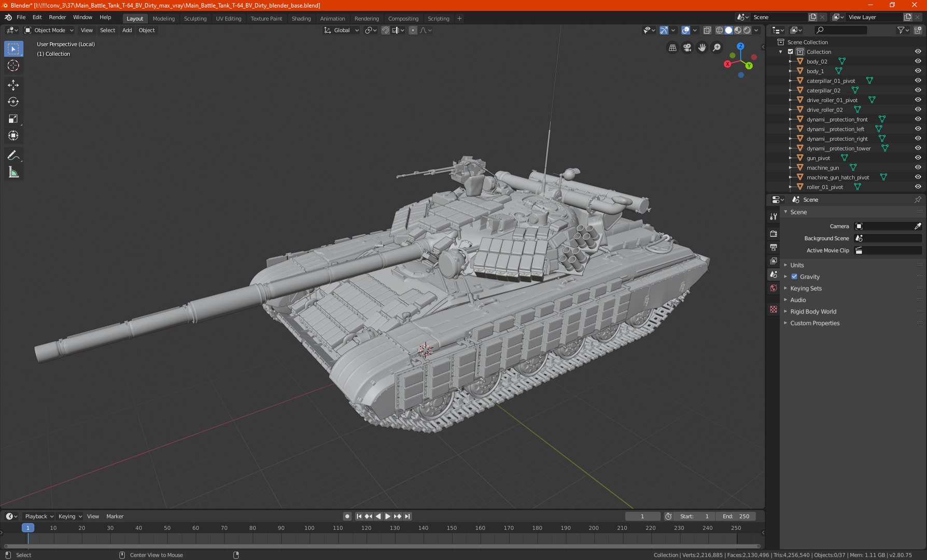This screenshot has height=560, width=927.
Task: Activate the Move tool
Action: point(13,85)
